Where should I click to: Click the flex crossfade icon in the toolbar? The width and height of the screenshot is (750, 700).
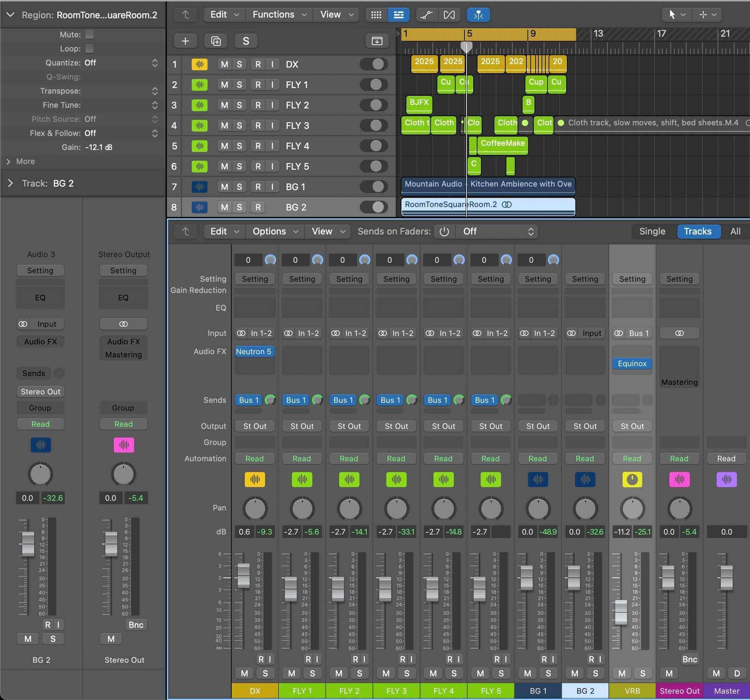click(x=449, y=15)
